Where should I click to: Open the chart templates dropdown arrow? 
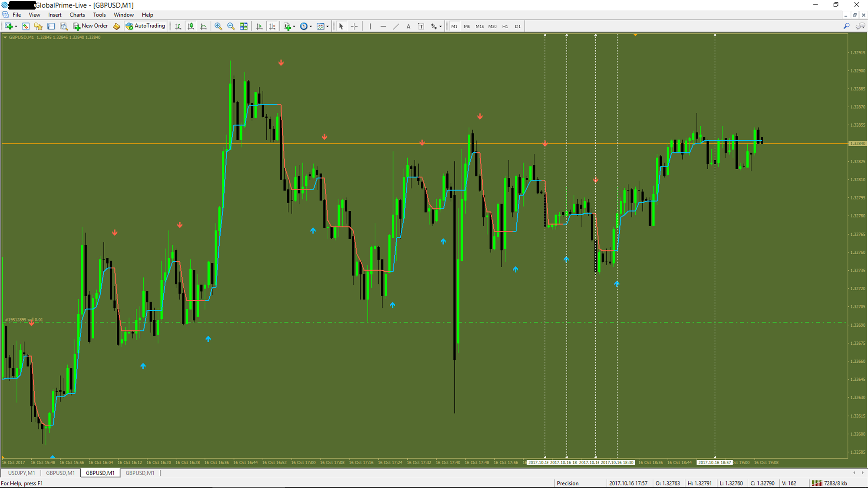(327, 26)
